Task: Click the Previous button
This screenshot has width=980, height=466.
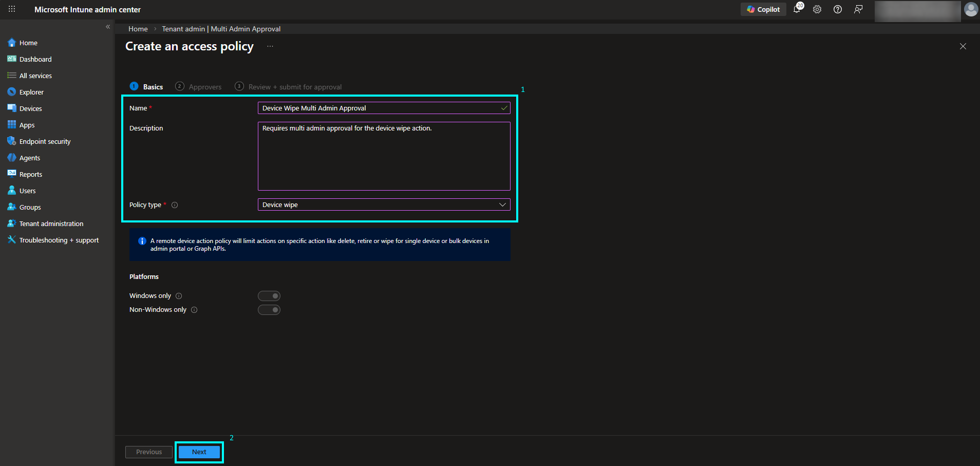Action: point(149,452)
